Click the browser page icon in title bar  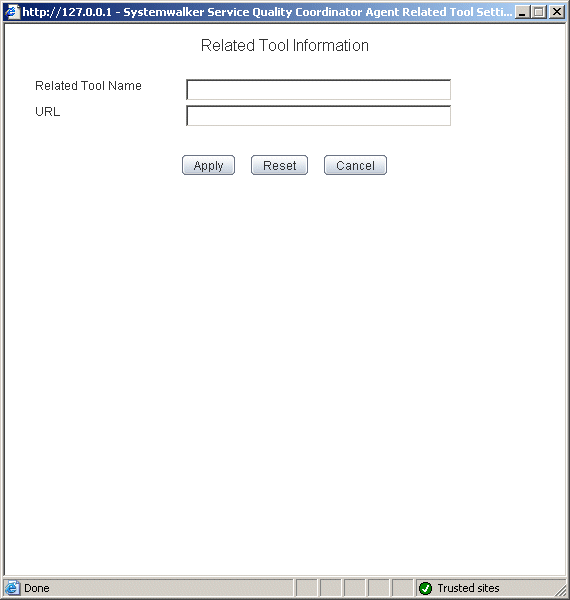[x=12, y=12]
